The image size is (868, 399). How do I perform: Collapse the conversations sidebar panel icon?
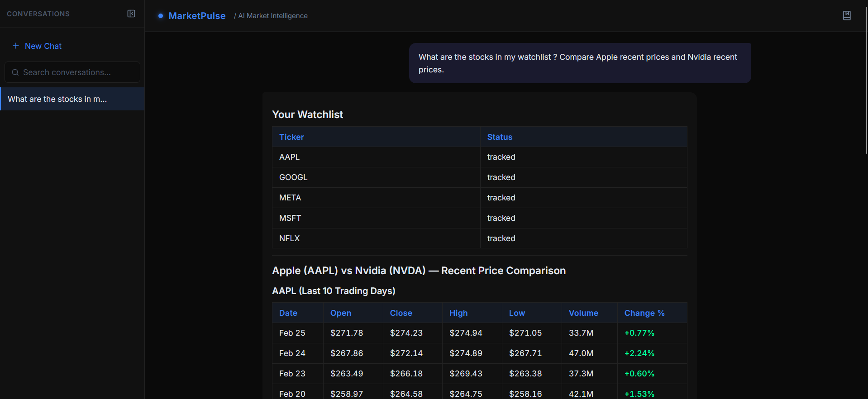(131, 14)
